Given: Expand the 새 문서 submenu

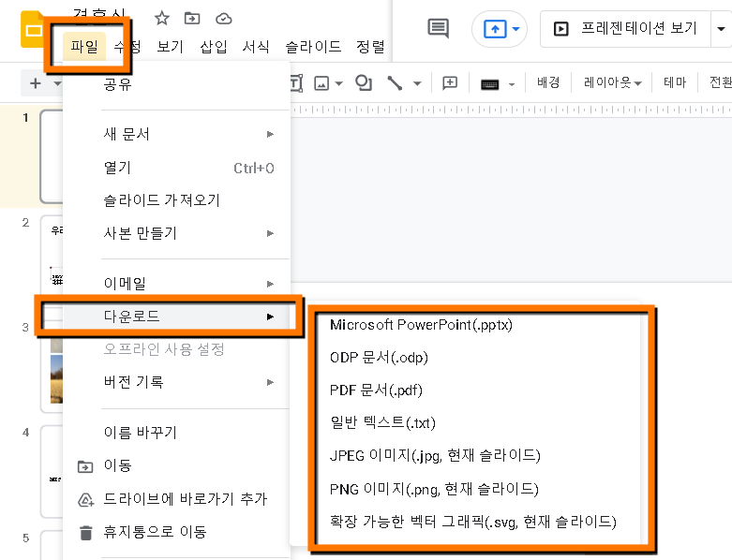Looking at the screenshot, I should pyautogui.click(x=176, y=134).
